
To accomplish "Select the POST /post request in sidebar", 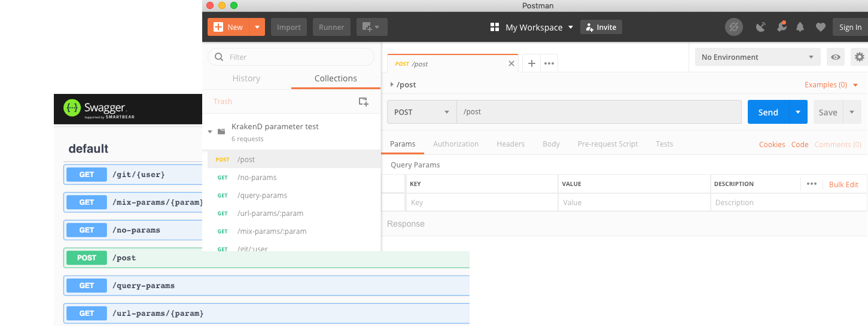I will point(294,159).
